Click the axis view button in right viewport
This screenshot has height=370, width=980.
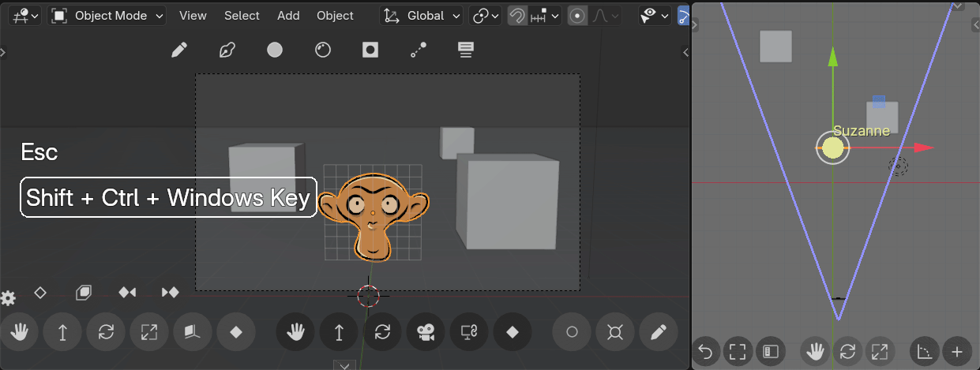click(x=925, y=351)
